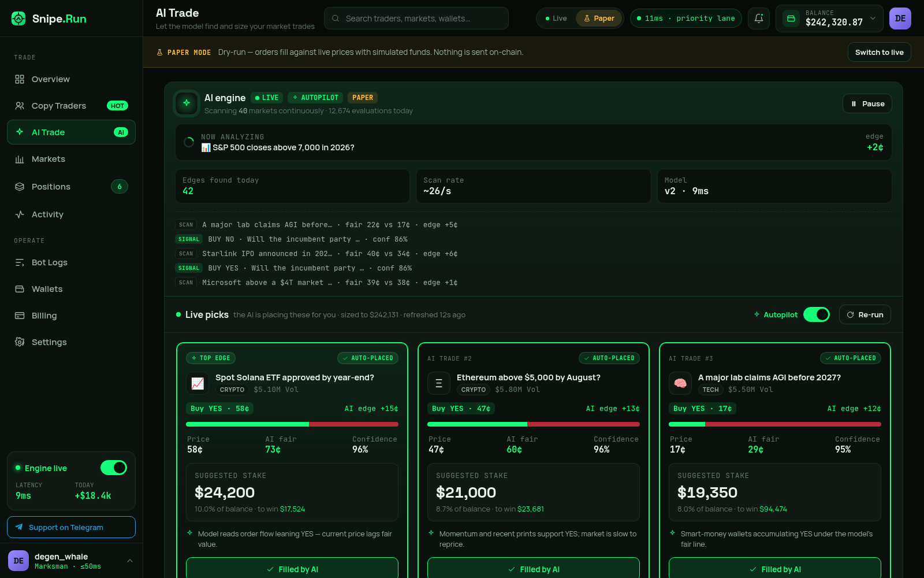This screenshot has height=578, width=924.
Task: Click the Billing card icon
Action: pyautogui.click(x=20, y=316)
